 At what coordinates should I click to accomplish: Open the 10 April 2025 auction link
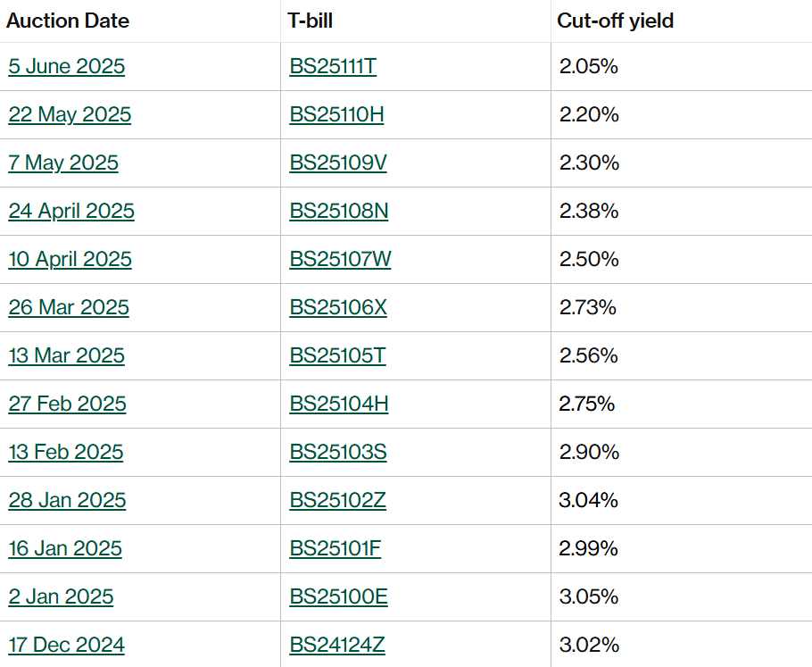pos(70,259)
